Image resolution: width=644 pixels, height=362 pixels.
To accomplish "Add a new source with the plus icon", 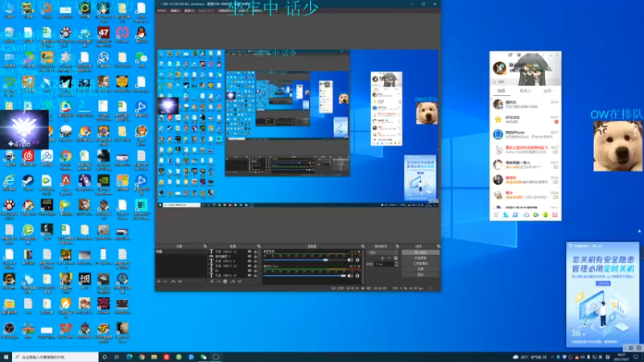I will coord(212,281).
